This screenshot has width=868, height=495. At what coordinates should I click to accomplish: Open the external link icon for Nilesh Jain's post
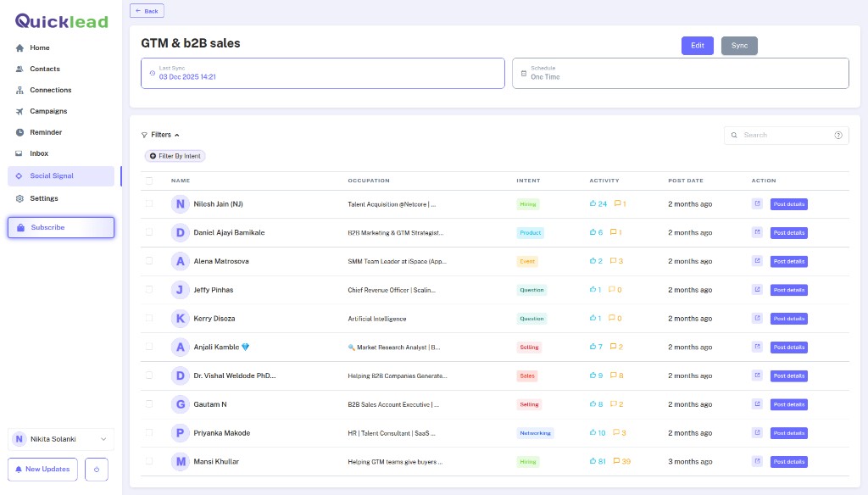757,203
